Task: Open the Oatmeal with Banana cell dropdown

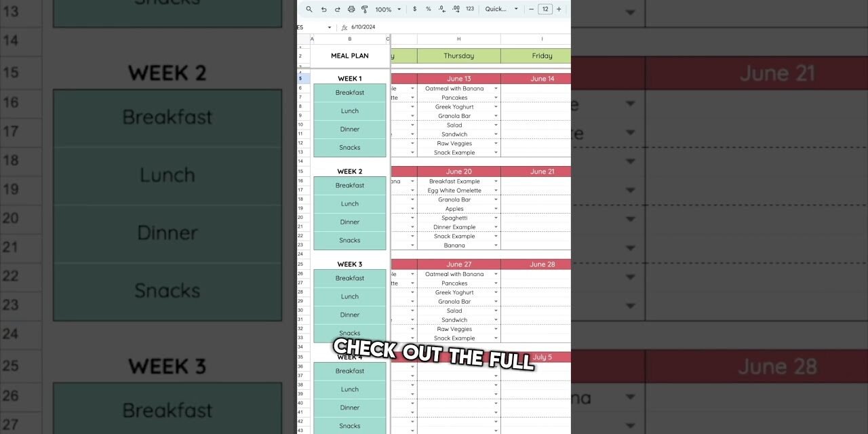Action: (494, 88)
